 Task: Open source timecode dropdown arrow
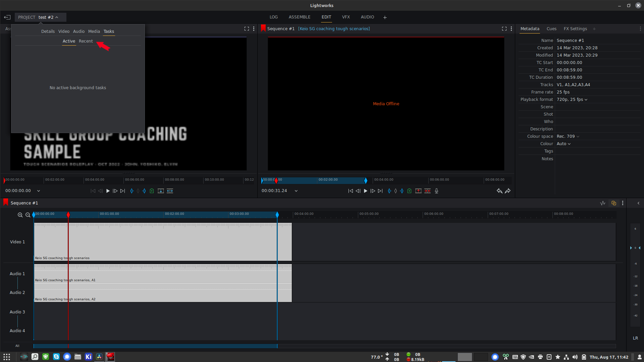coord(39,191)
